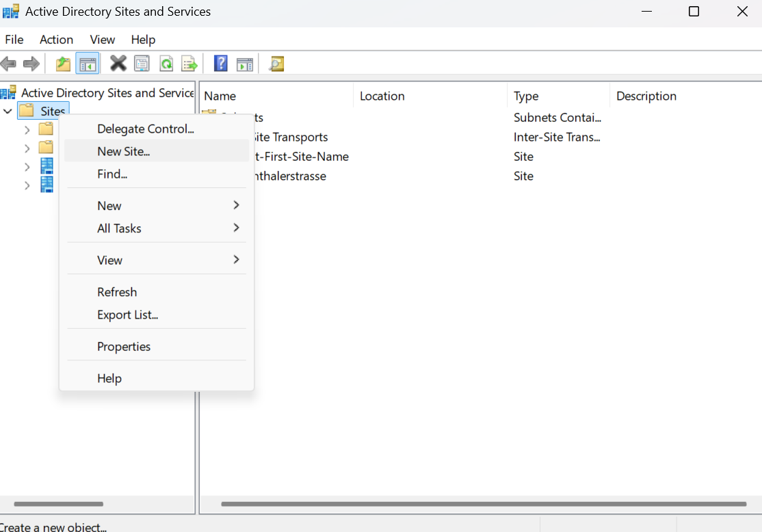Select the second site building icon in tree
Screen dimensions: 762x532
tap(47, 185)
